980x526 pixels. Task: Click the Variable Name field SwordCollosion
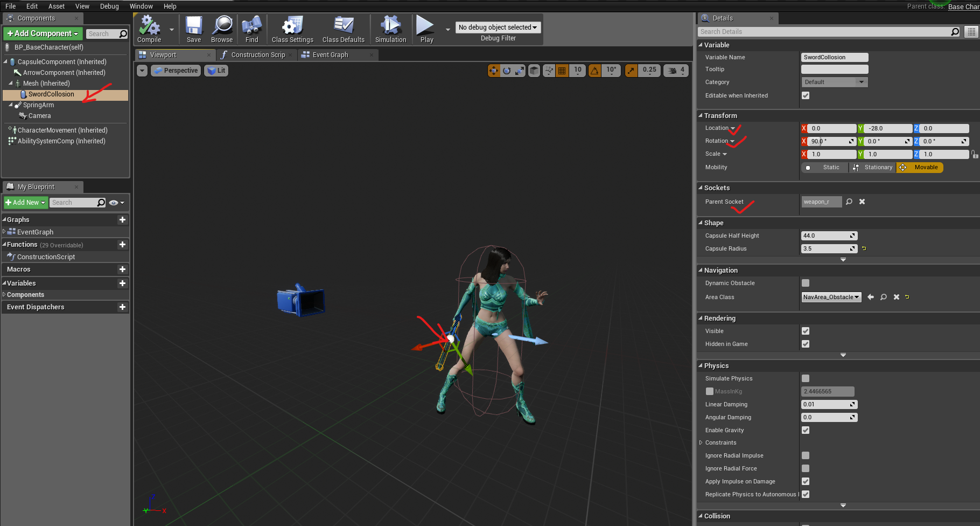click(x=835, y=57)
